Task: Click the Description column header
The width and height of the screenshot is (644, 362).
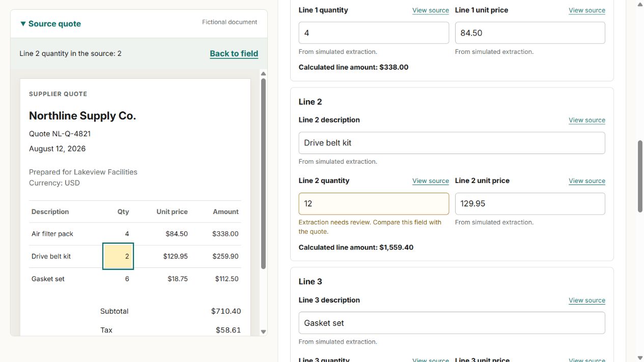Action: pyautogui.click(x=50, y=212)
